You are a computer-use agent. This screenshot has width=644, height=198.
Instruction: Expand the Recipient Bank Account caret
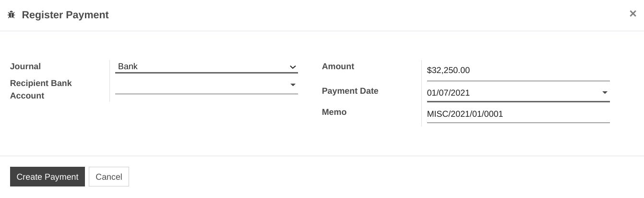point(293,85)
